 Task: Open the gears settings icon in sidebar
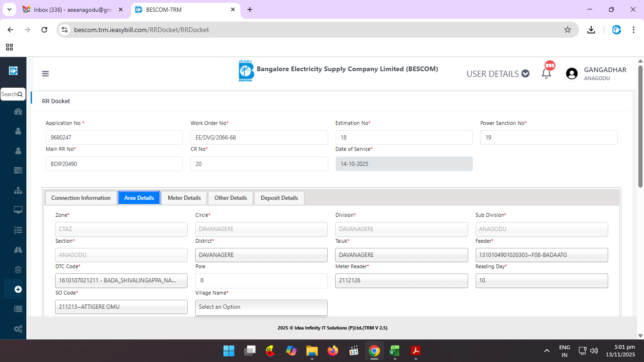click(x=18, y=329)
